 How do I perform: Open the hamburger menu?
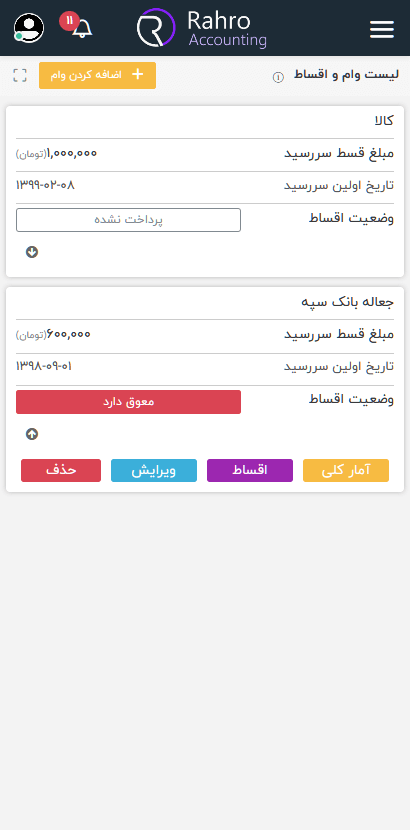pos(381,30)
